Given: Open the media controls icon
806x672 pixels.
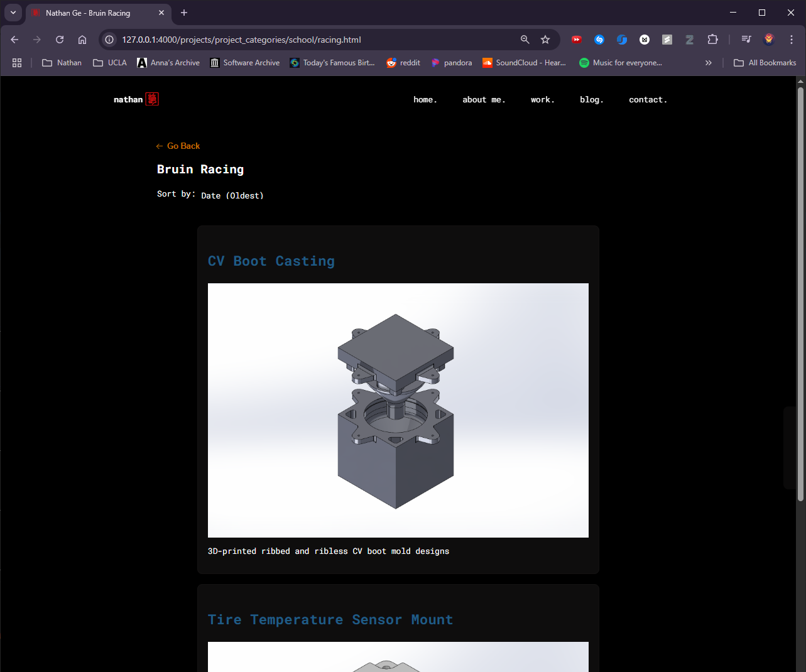Looking at the screenshot, I should click(x=746, y=40).
